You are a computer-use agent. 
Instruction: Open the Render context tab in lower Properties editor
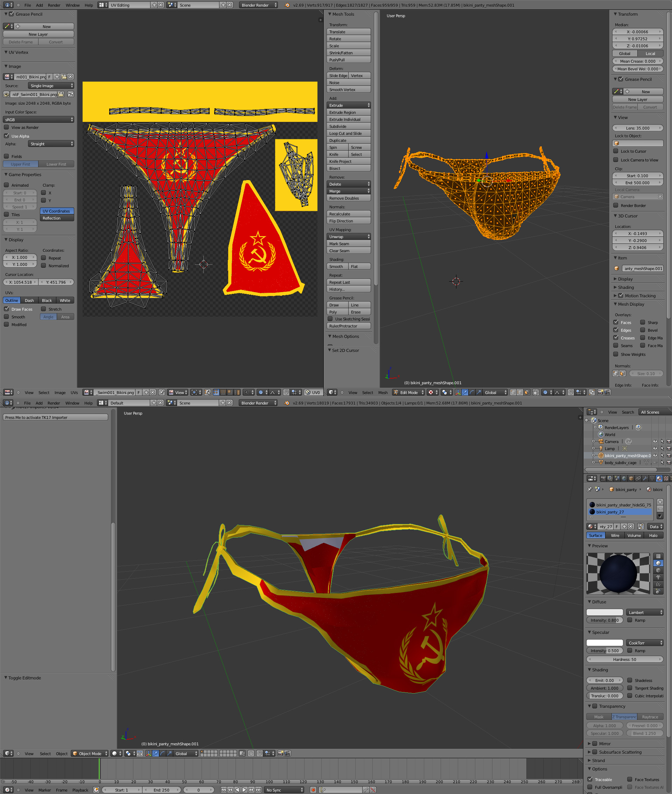pos(603,478)
